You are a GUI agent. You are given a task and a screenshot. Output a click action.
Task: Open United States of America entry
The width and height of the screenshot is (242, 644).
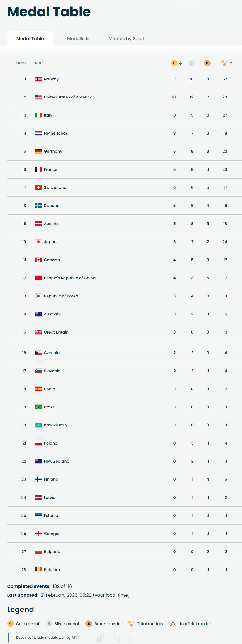click(x=68, y=97)
